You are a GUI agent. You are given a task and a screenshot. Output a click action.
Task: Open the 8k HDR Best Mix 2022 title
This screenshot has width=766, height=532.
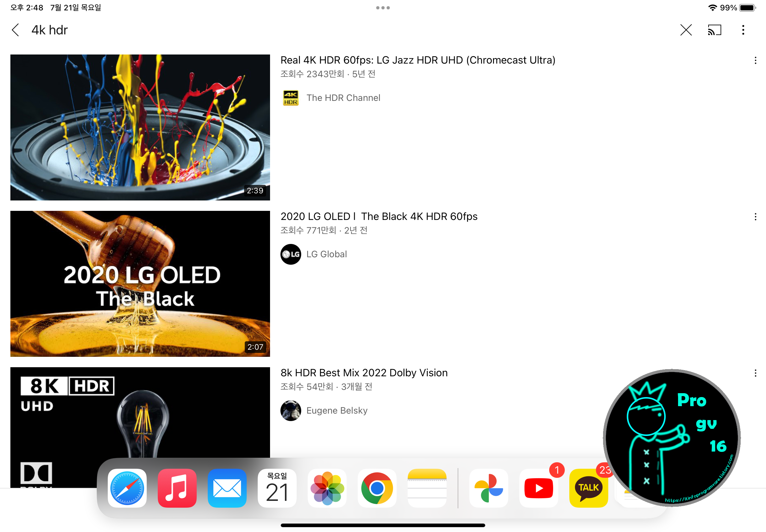coord(364,373)
